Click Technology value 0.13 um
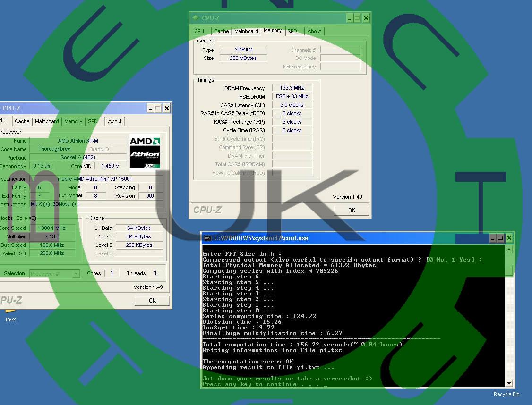The width and height of the screenshot is (532, 405). (43, 166)
